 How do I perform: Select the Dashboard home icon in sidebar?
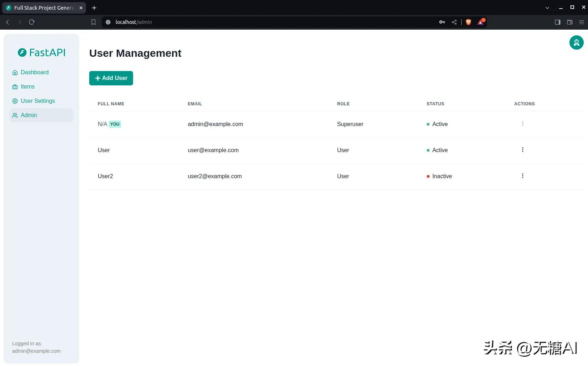[15, 72]
